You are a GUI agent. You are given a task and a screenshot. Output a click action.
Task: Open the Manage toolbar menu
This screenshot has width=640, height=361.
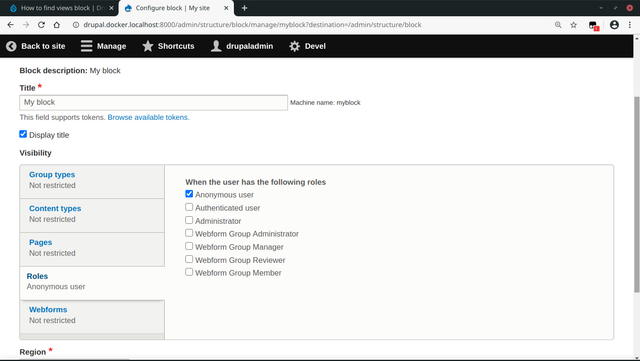coord(104,46)
